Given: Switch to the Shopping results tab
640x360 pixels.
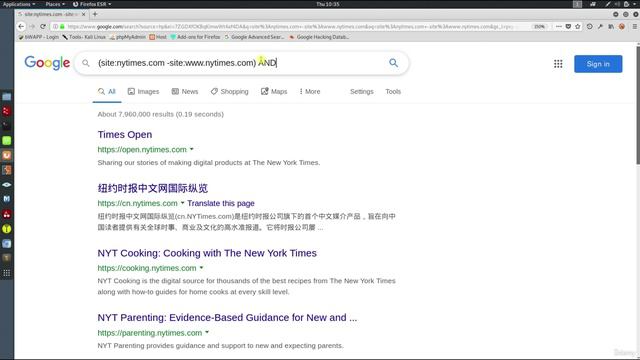Looking at the screenshot, I should (229, 91).
